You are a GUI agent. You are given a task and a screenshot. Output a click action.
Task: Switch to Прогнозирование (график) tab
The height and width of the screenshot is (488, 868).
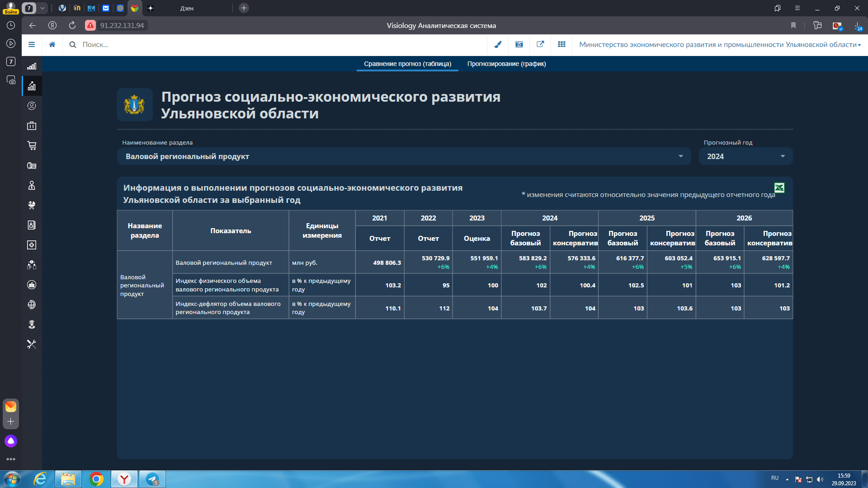[506, 64]
